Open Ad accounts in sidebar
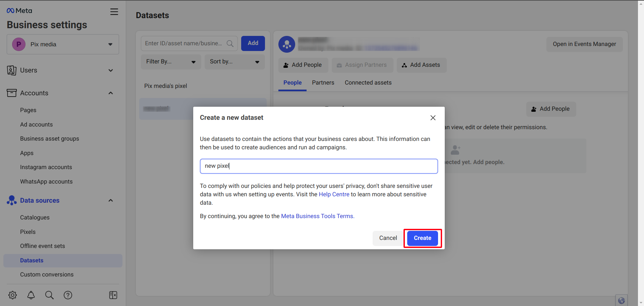This screenshot has height=306, width=644. click(36, 124)
